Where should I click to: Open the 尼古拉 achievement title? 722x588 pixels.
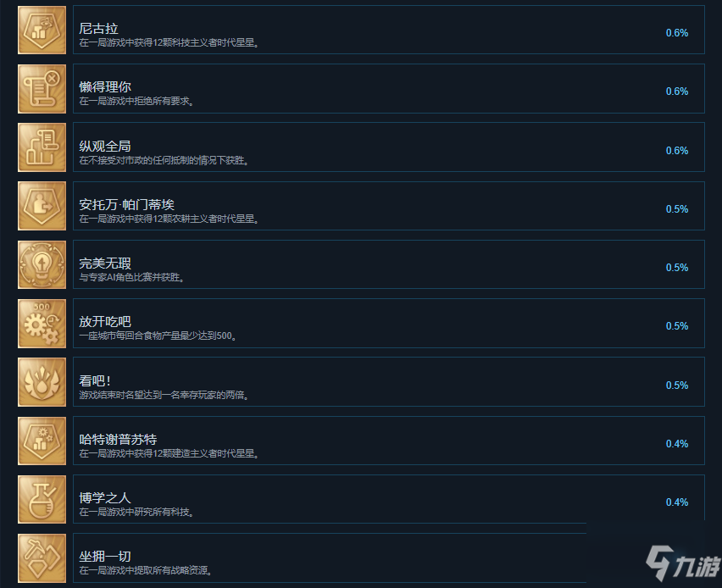coord(98,29)
